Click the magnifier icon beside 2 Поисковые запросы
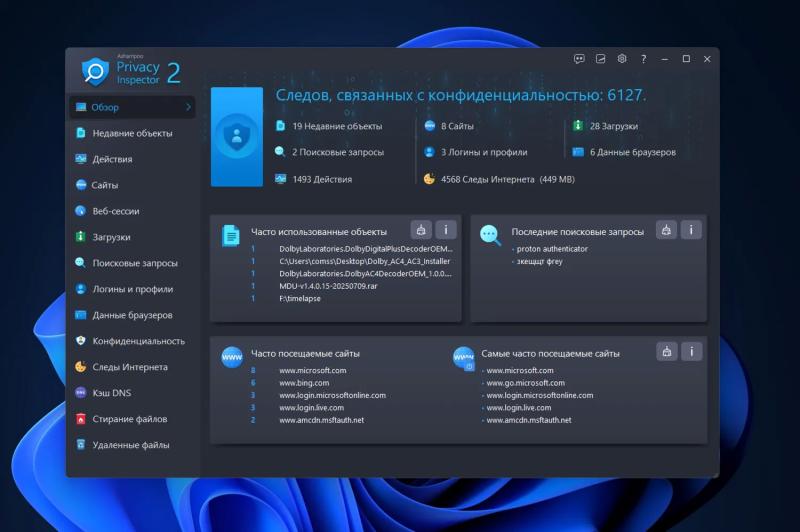800x532 pixels. coord(280,151)
